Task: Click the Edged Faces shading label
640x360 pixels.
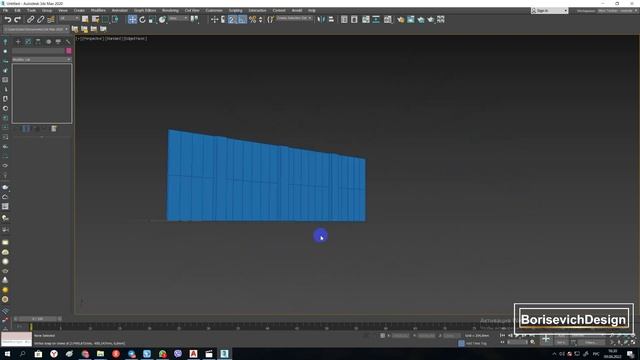Action: pyautogui.click(x=135, y=38)
